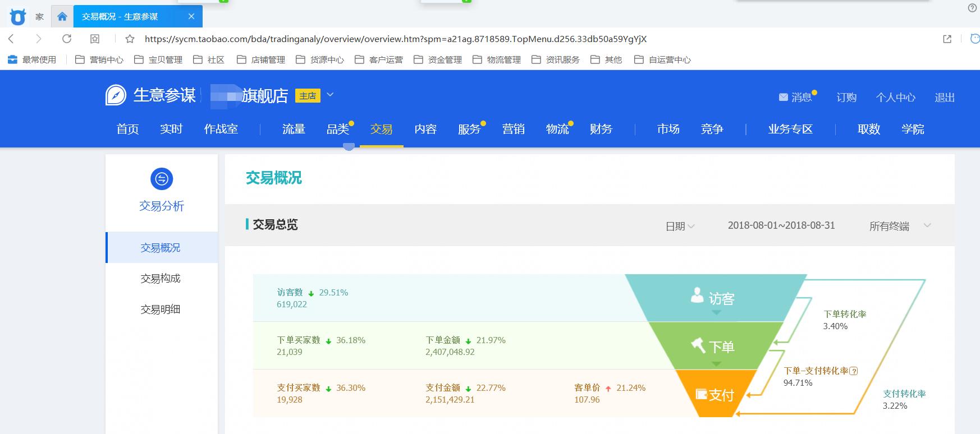Click help icon beside 下单-支付转化率
This screenshot has width=980, height=434.
pyautogui.click(x=854, y=371)
